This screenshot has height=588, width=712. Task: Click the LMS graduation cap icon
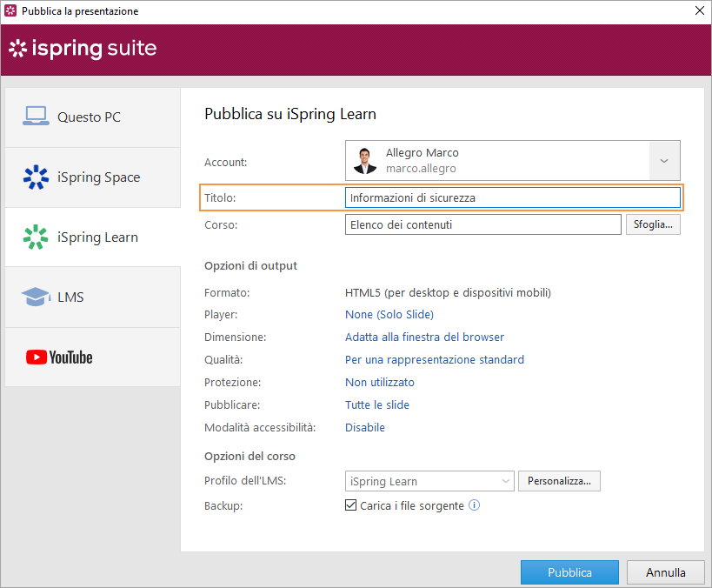[36, 297]
